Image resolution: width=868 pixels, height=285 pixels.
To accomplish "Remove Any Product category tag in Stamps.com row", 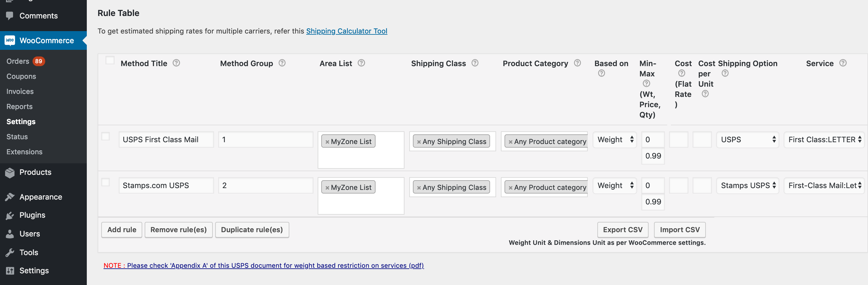I will coord(511,188).
